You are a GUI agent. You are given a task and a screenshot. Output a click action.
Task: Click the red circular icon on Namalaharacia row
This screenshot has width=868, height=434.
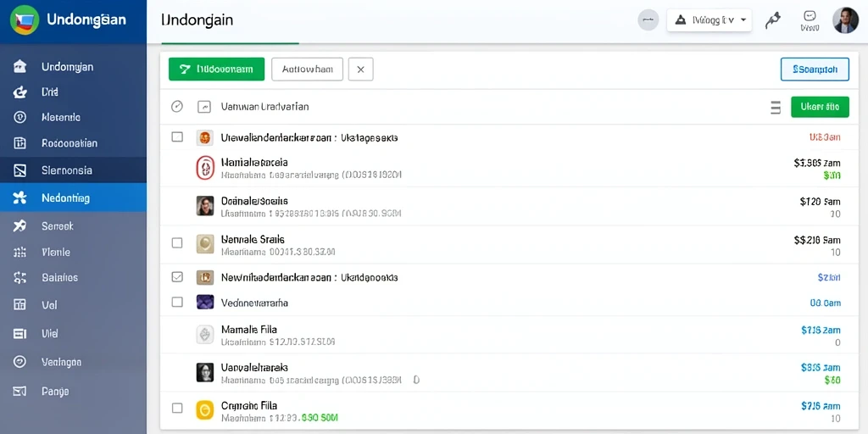205,167
